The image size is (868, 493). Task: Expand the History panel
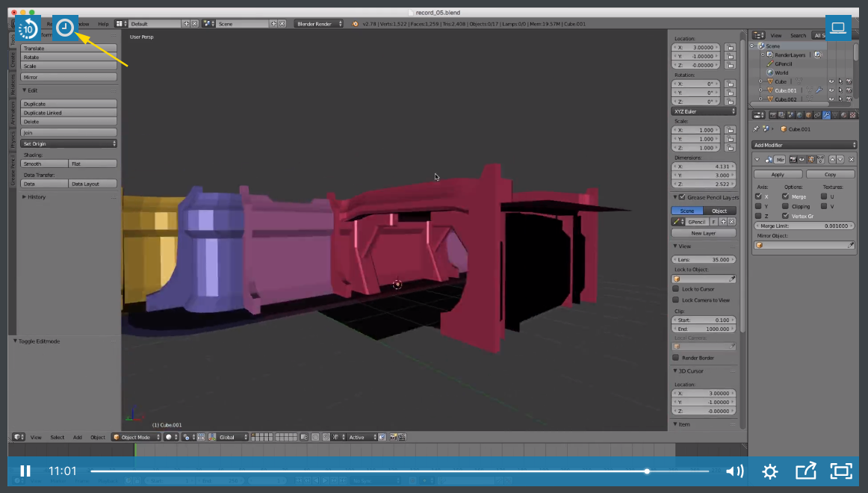[x=36, y=197]
